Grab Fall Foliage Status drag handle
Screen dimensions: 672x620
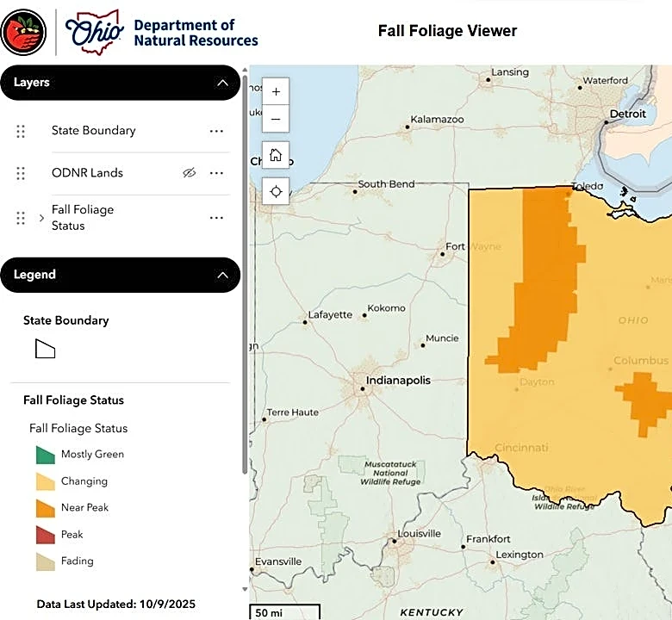tap(21, 218)
